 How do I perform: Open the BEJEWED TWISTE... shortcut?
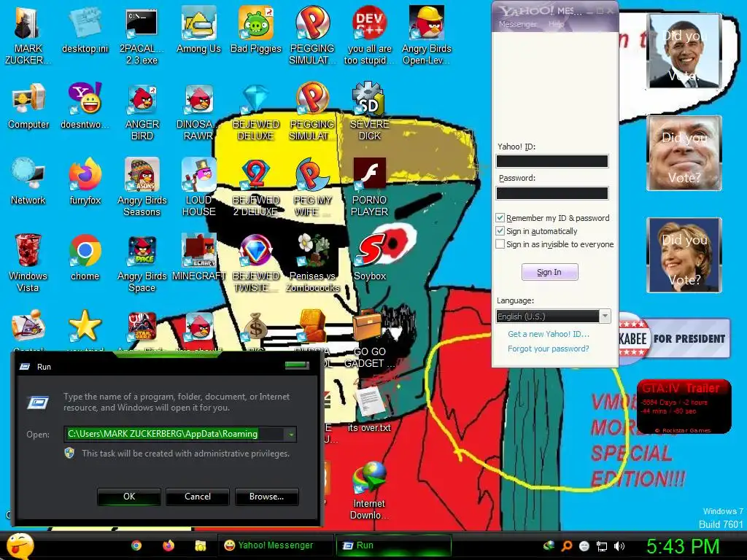[x=256, y=251]
